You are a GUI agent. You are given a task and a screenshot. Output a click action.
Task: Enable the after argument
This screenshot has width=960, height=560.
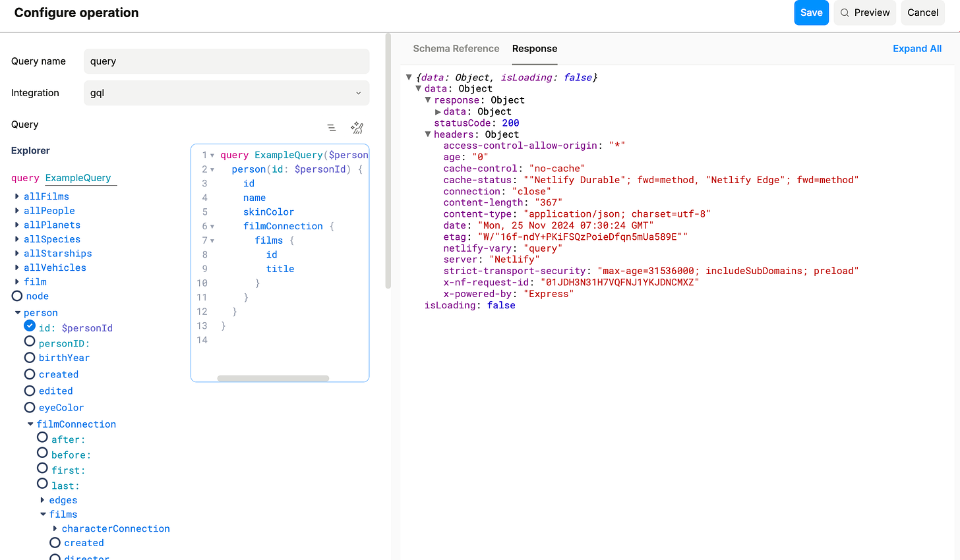[x=42, y=437]
